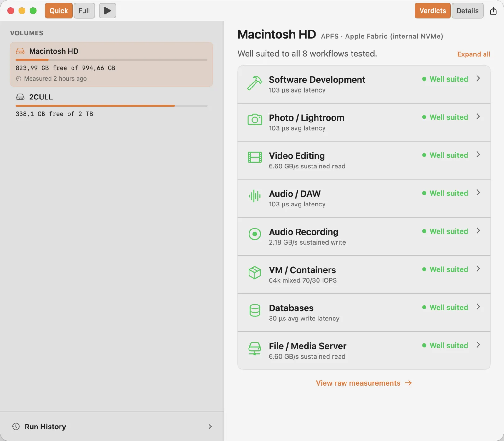Click the 2CULL drive icon
Image resolution: width=504 pixels, height=441 pixels.
pyautogui.click(x=20, y=97)
